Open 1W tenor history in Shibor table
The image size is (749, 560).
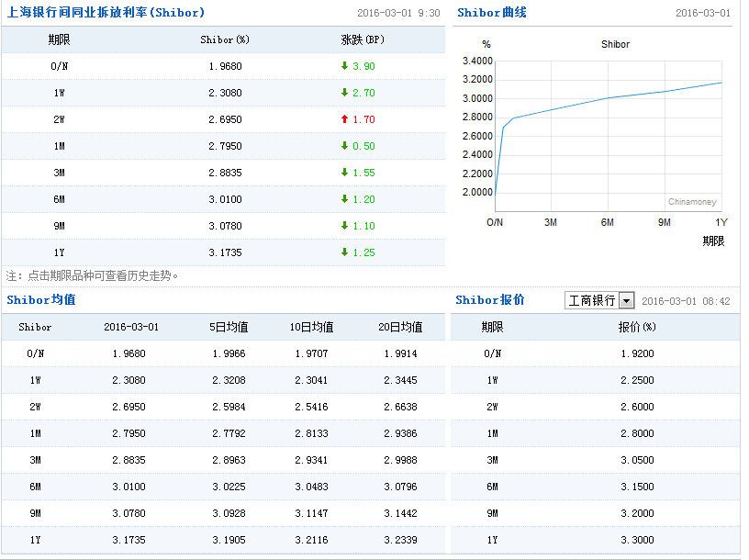pos(59,93)
